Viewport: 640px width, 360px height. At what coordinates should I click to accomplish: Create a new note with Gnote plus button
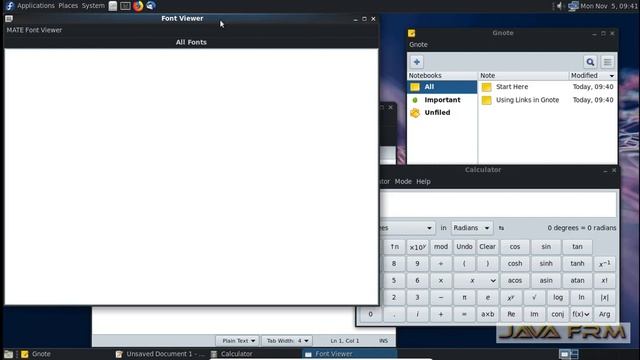tap(416, 62)
